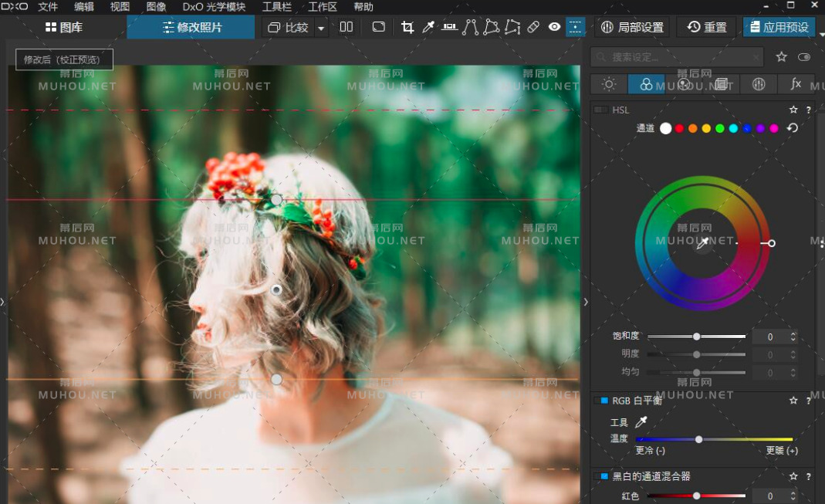Click the 温度 temperature slider handle
Image resolution: width=825 pixels, height=504 pixels.
(x=698, y=439)
